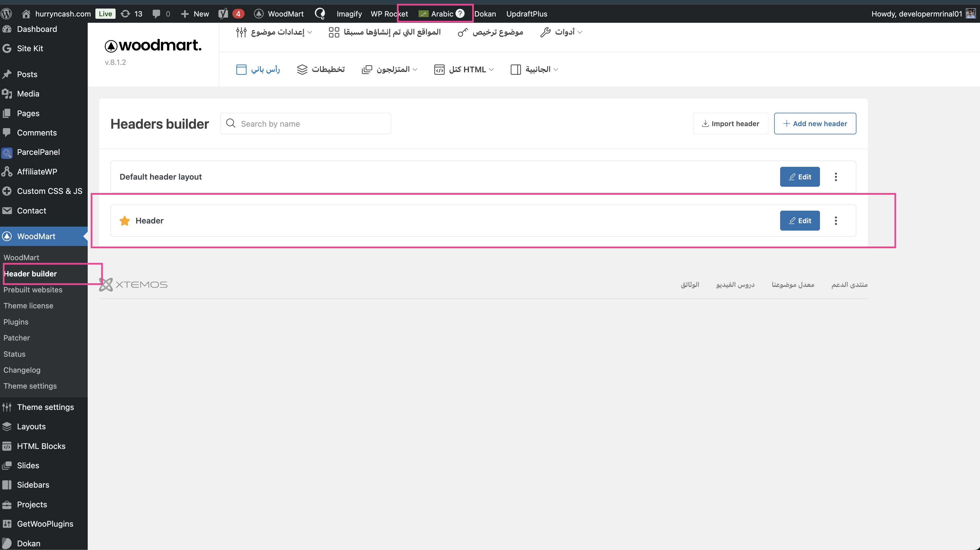The height and width of the screenshot is (550, 980).
Task: Click the Arabic flag icon
Action: click(x=423, y=14)
